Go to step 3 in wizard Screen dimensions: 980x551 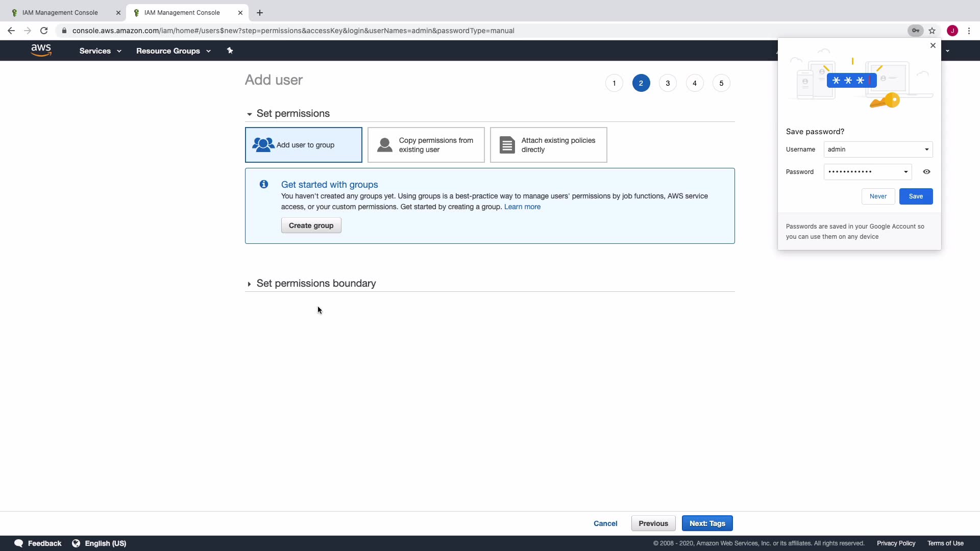[x=668, y=83]
